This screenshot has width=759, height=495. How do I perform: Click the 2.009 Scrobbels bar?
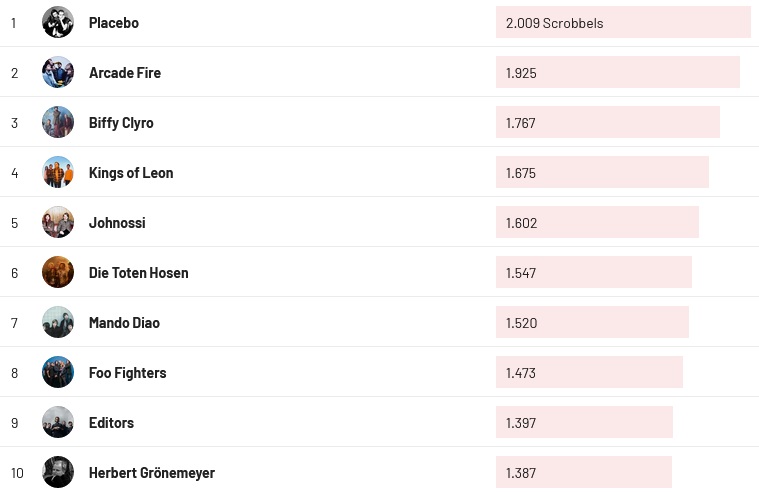pyautogui.click(x=622, y=22)
